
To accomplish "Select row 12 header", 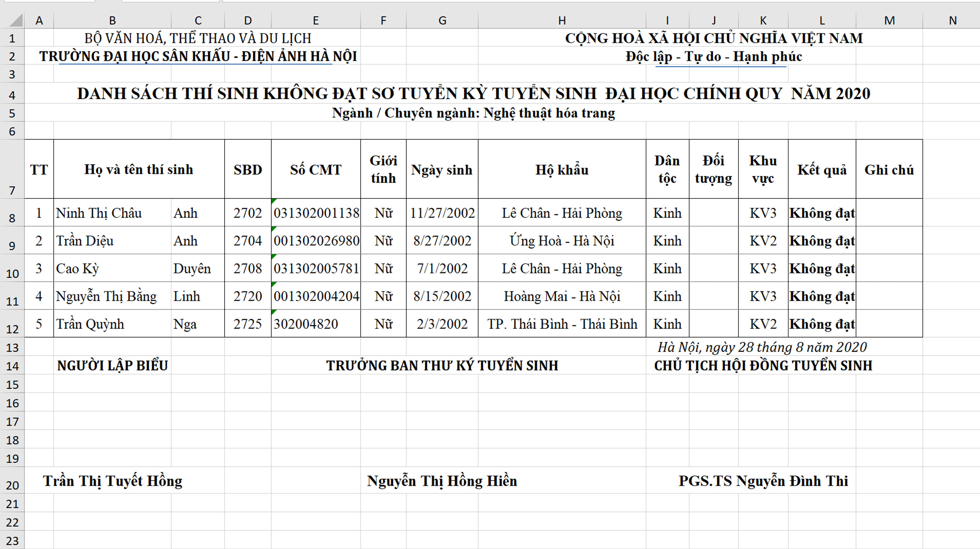I will click(x=12, y=323).
